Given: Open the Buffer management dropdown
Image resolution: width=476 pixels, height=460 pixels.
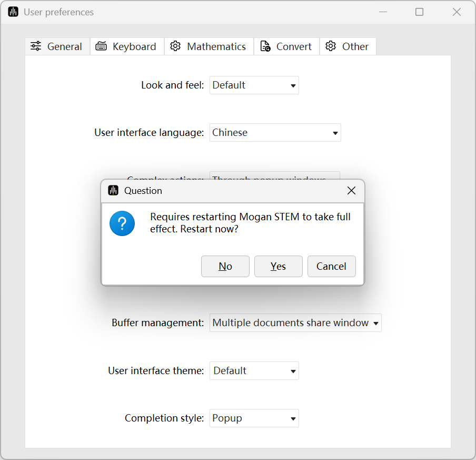Looking at the screenshot, I should tap(295, 323).
